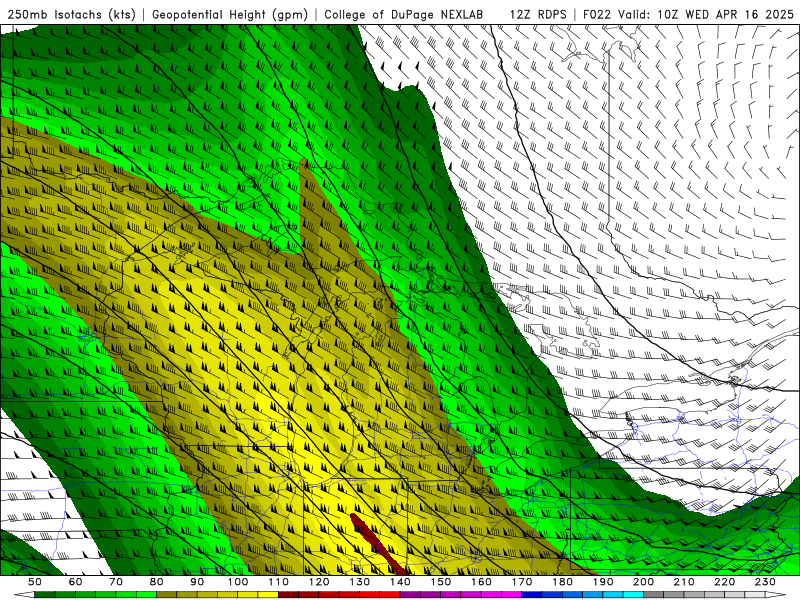This screenshot has height=600, width=800.
Task: Click the 'F022 Valid: 10Z WED APR 16 2025' text
Action: pyautogui.click(x=688, y=14)
